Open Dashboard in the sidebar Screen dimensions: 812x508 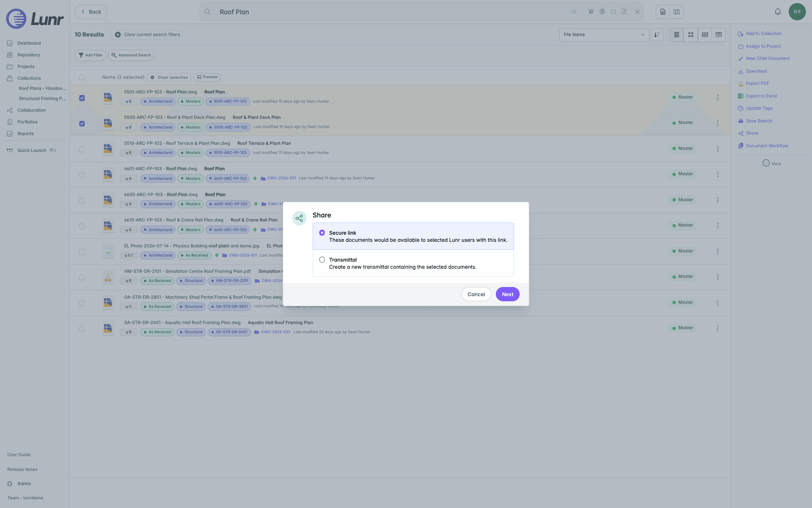(x=29, y=43)
